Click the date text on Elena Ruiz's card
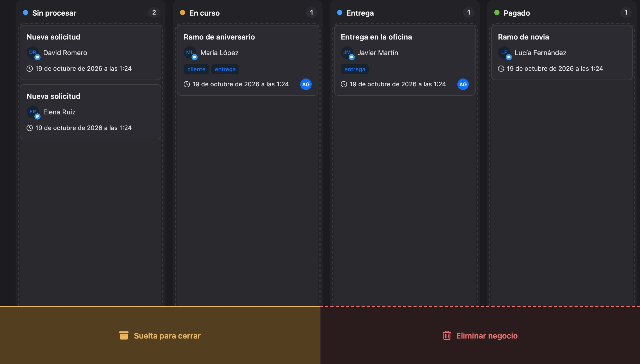The height and width of the screenshot is (364, 640). (x=84, y=128)
